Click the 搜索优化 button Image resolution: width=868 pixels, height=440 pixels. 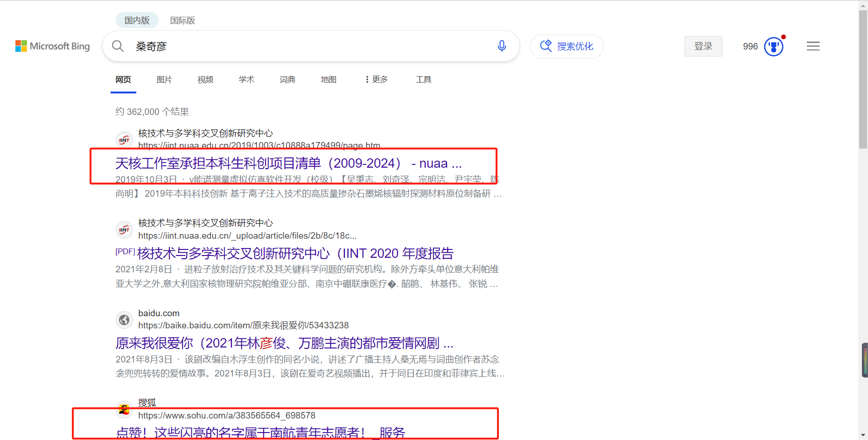tap(567, 46)
